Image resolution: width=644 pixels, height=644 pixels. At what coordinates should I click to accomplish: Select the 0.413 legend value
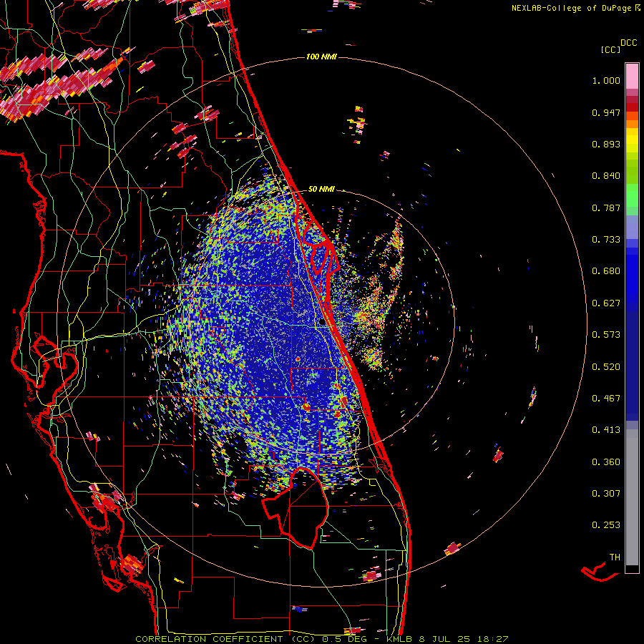click(606, 430)
